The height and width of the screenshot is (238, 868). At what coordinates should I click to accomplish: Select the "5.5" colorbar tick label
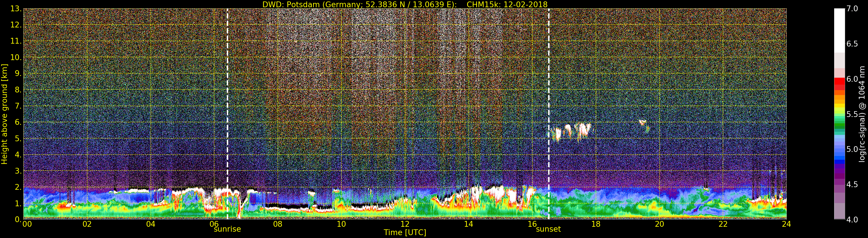click(x=852, y=114)
